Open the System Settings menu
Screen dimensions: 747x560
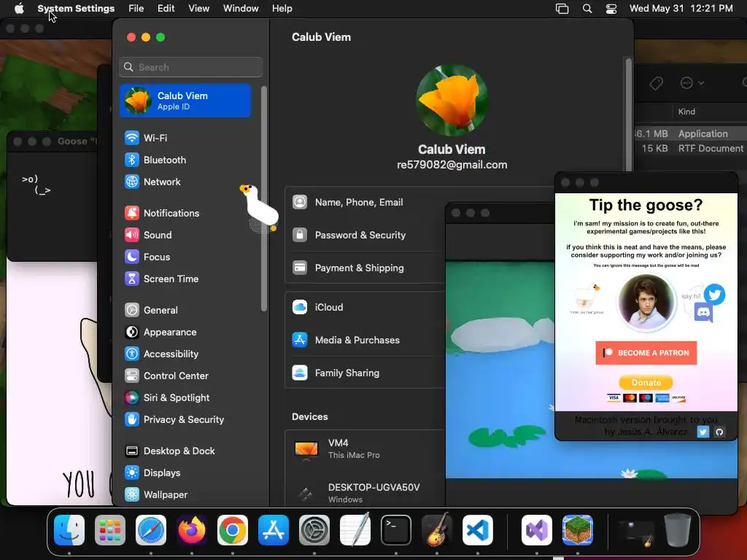[x=76, y=9]
